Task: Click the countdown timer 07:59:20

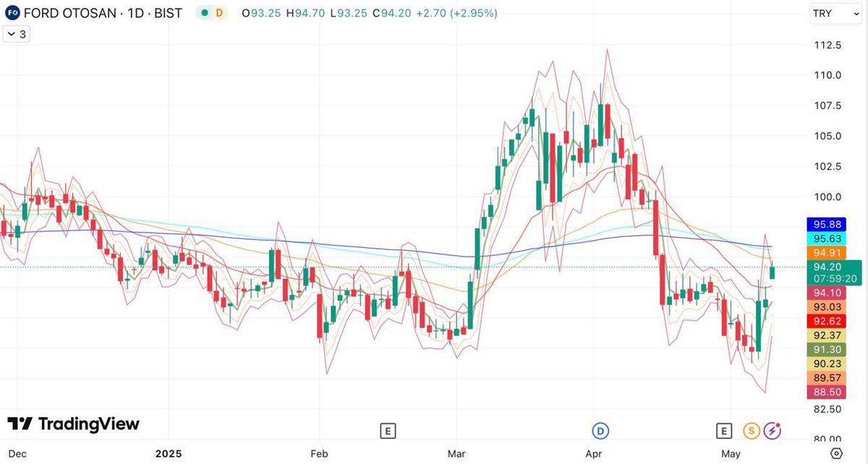Action: (836, 278)
